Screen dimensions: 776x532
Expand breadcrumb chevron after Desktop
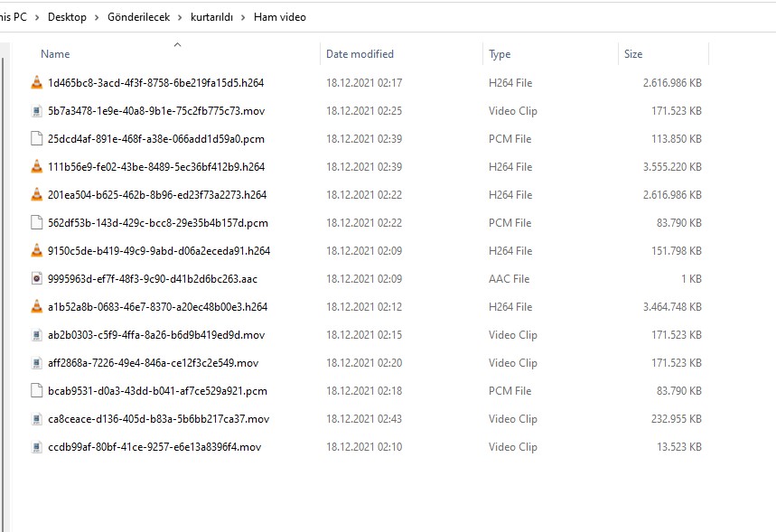click(x=97, y=17)
